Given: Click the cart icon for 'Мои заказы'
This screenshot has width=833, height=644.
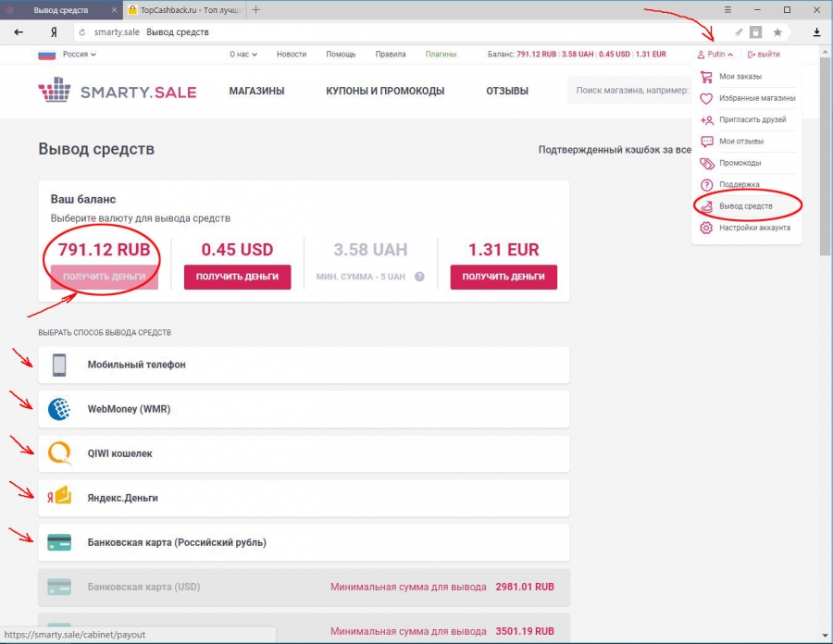Looking at the screenshot, I should [x=706, y=77].
